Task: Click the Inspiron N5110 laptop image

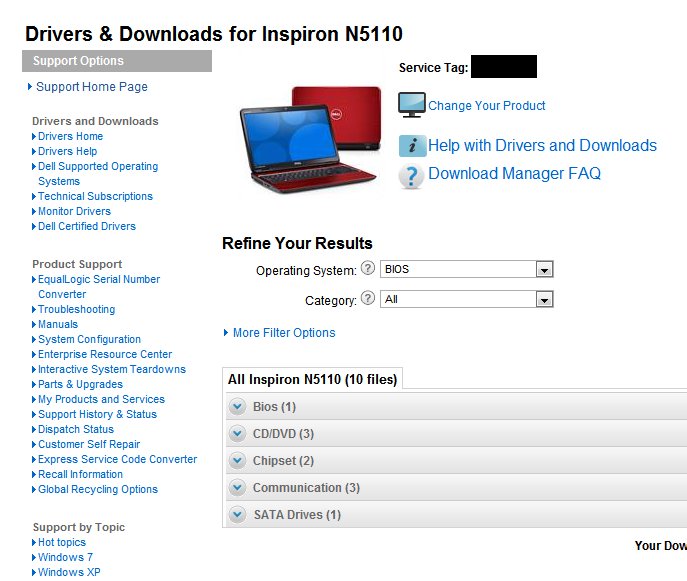Action: pyautogui.click(x=310, y=140)
